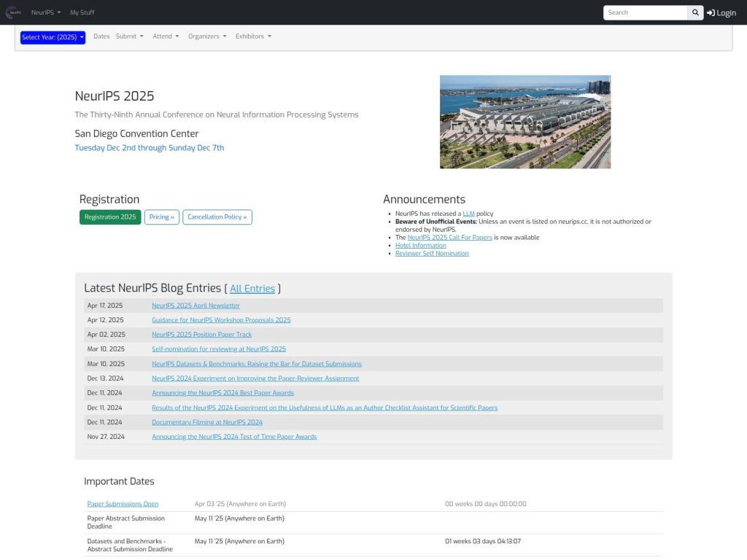Open the Exhibitors dropdown
Image resolution: width=747 pixels, height=560 pixels.
pyautogui.click(x=253, y=36)
